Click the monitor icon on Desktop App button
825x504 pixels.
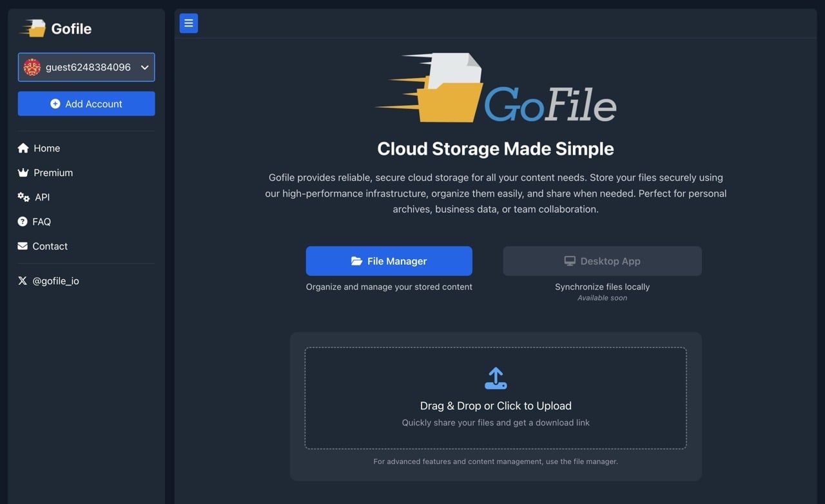point(570,260)
